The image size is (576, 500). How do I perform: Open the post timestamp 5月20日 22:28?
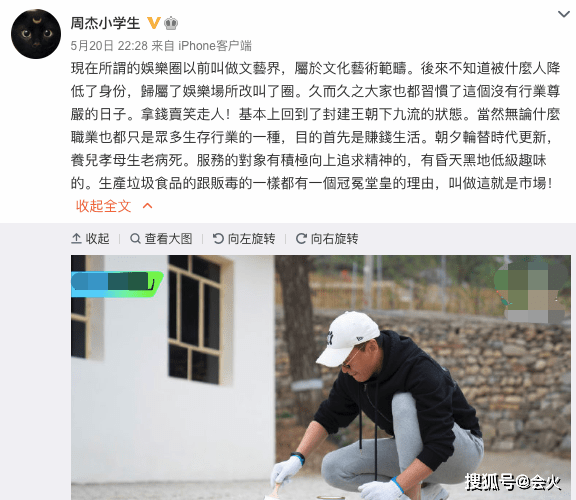tap(109, 46)
